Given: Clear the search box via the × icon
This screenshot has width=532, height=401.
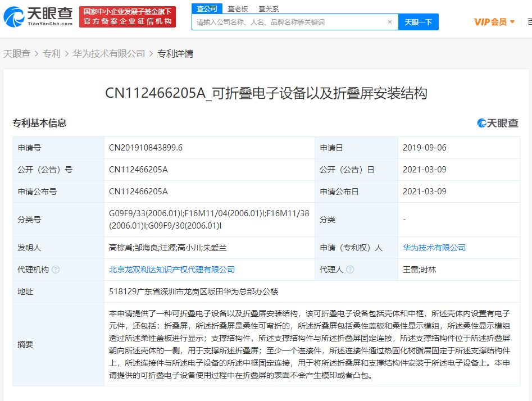Looking at the screenshot, I should point(390,22).
